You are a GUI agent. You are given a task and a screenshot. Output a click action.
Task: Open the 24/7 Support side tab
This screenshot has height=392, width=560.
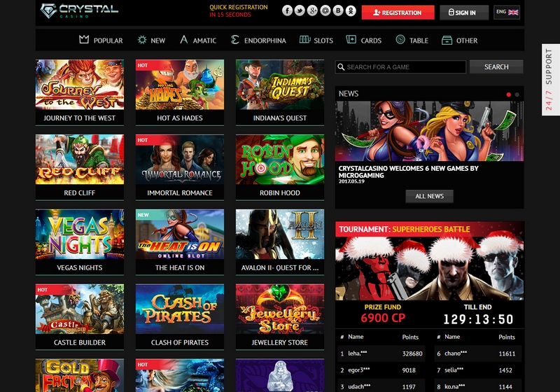click(x=550, y=80)
